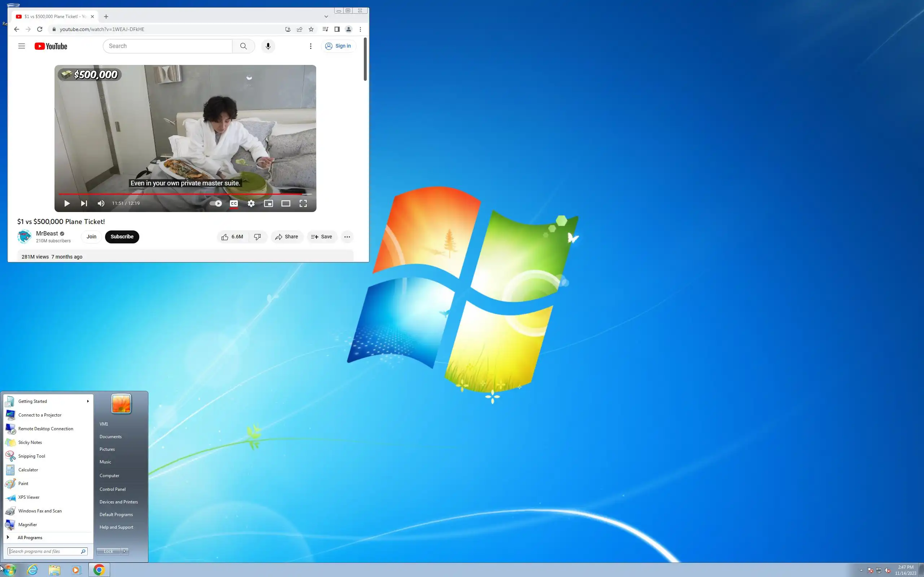Image resolution: width=924 pixels, height=577 pixels.
Task: Enter fullscreen video mode
Action: 303,203
